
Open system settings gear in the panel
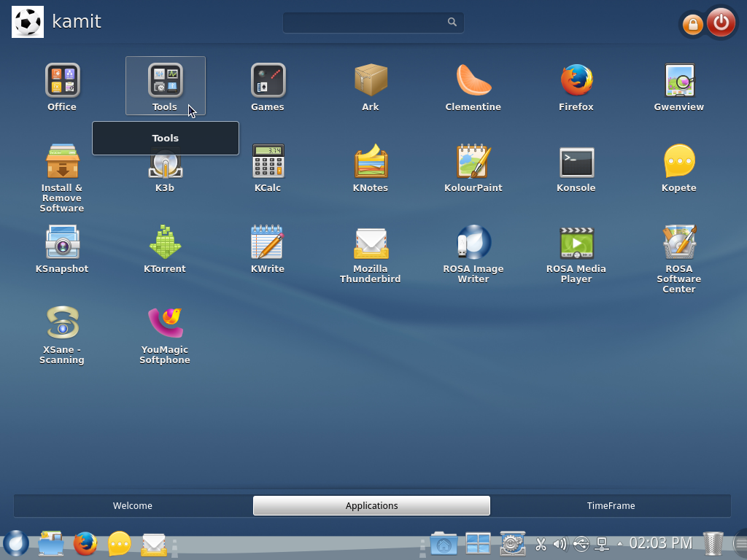pos(513,543)
